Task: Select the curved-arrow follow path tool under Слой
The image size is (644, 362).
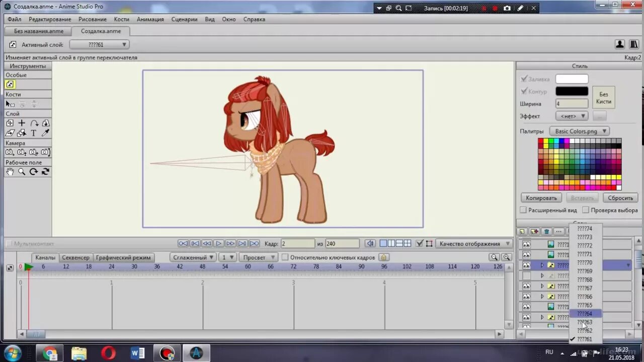Action: point(34,123)
